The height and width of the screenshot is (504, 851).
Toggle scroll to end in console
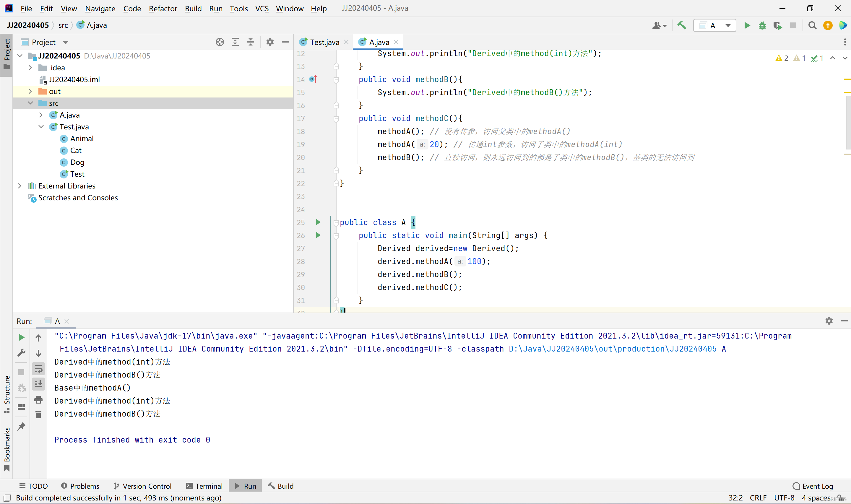point(38,384)
